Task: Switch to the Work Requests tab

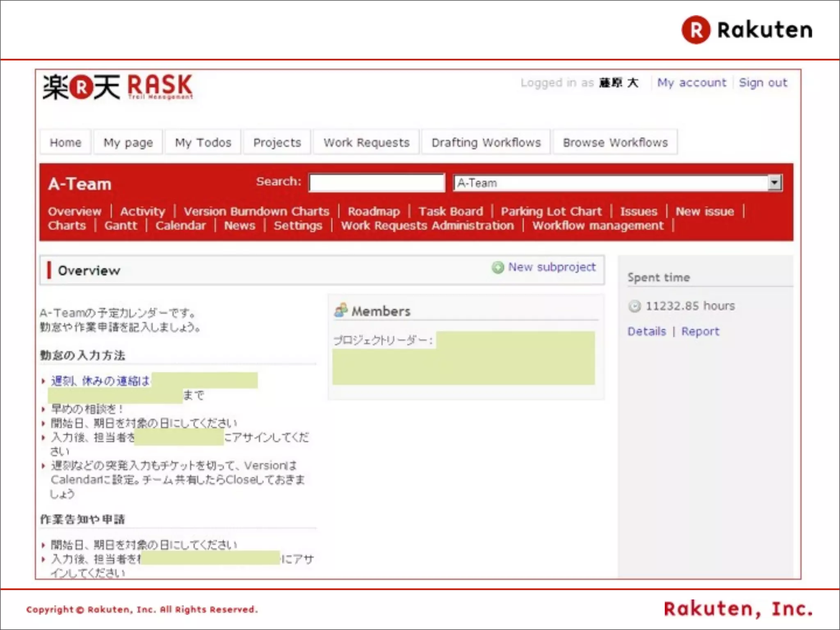Action: click(366, 142)
